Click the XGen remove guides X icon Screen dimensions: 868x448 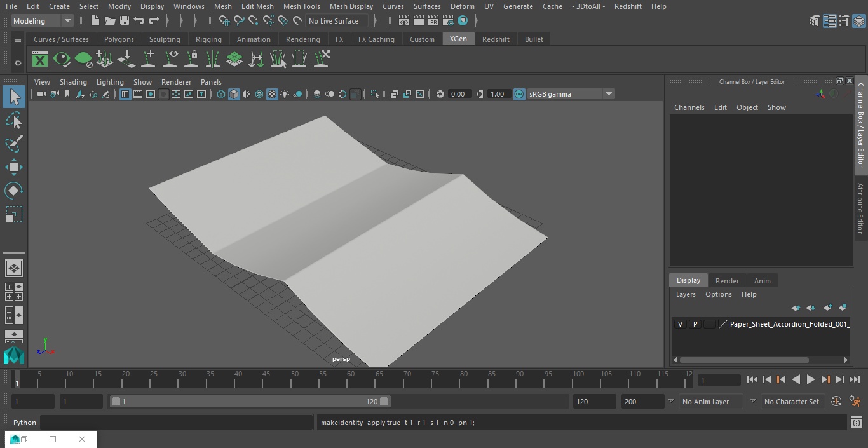321,59
